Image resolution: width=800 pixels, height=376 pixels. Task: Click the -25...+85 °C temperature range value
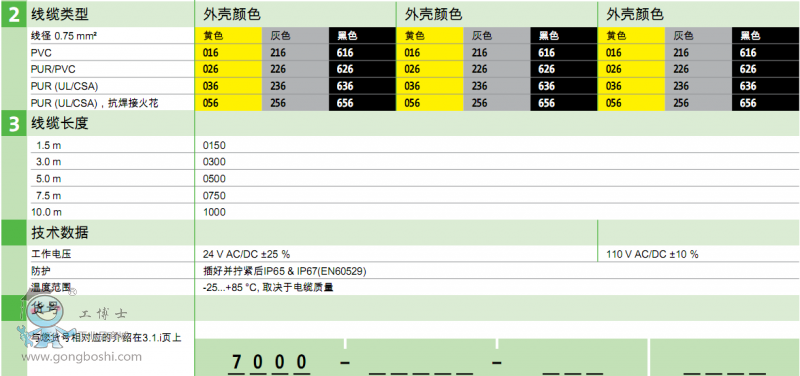[x=268, y=288]
